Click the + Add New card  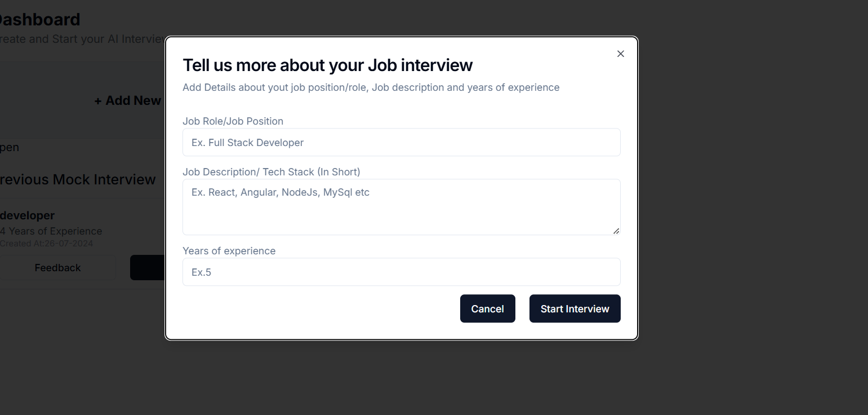coord(127,101)
